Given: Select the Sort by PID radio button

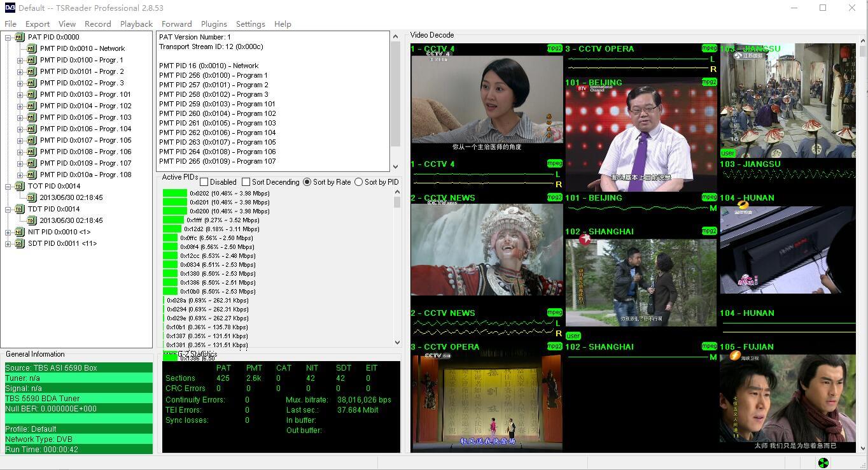Looking at the screenshot, I should [358, 182].
